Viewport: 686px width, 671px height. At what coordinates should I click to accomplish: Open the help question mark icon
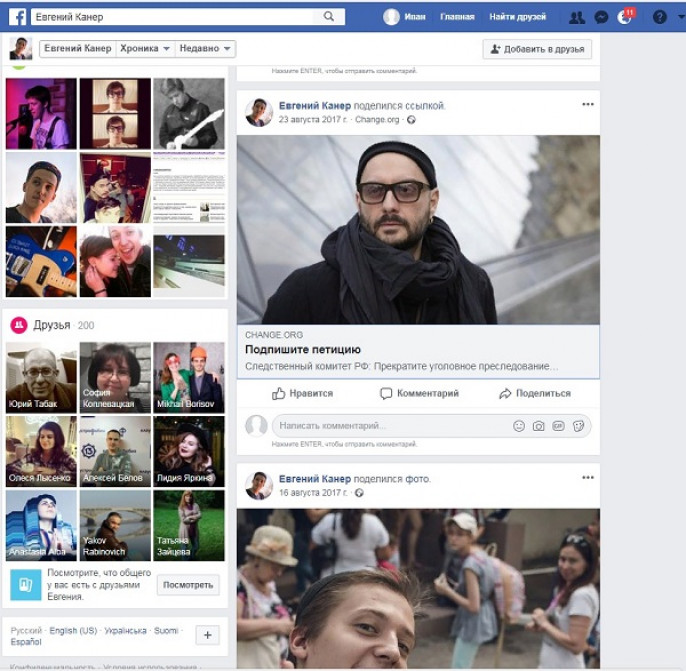tap(659, 17)
